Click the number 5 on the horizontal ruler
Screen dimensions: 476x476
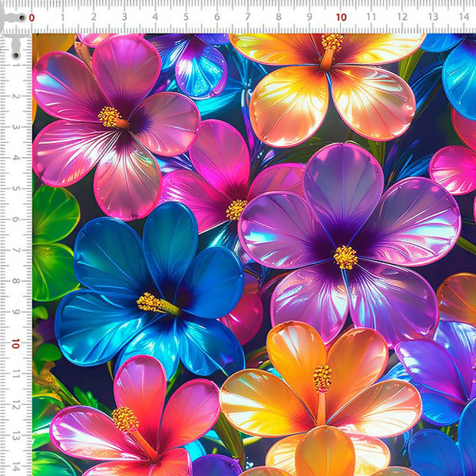[x=186, y=17]
